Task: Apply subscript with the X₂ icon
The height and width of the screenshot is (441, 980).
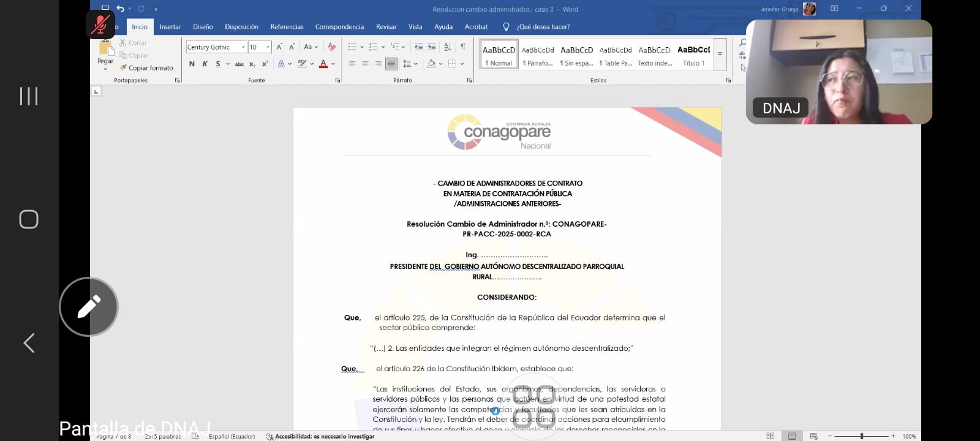Action: (x=252, y=64)
